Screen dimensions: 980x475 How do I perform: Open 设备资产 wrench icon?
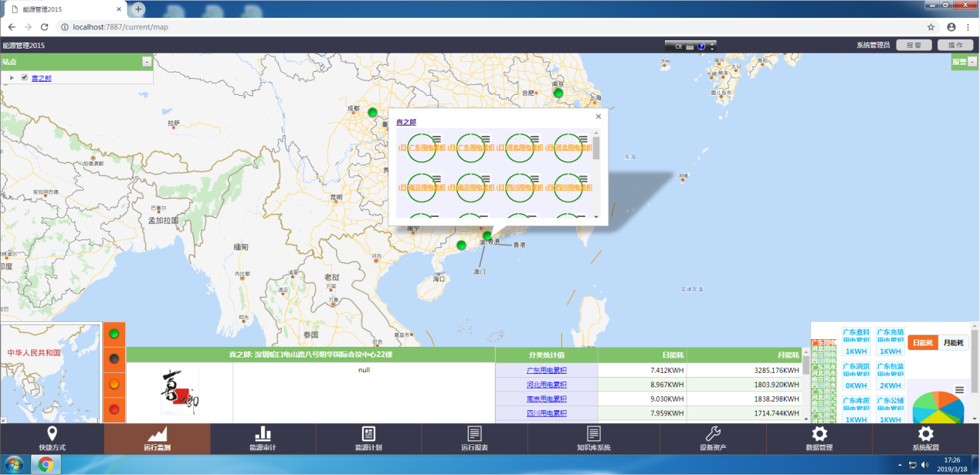(713, 434)
